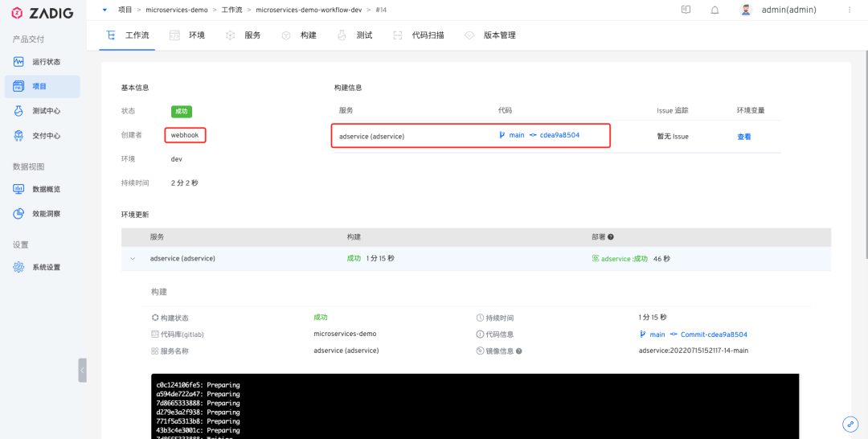Viewport: 868px width, 439px height.
Task: Open notifications bell icon
Action: (714, 10)
